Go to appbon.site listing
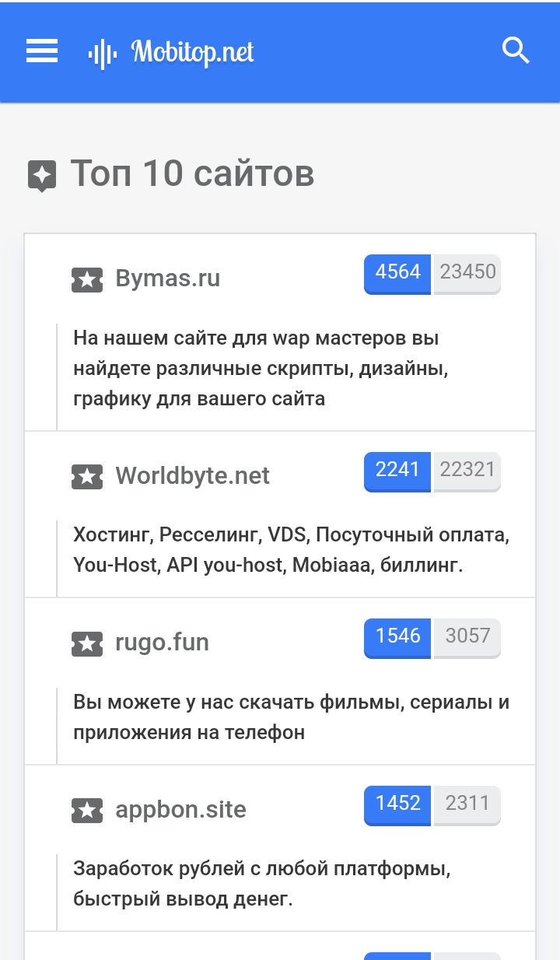Viewport: 560px width, 960px height. tap(180, 810)
